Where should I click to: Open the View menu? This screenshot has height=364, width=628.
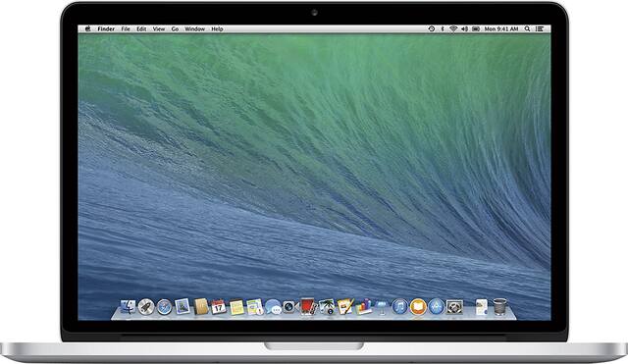159,28
